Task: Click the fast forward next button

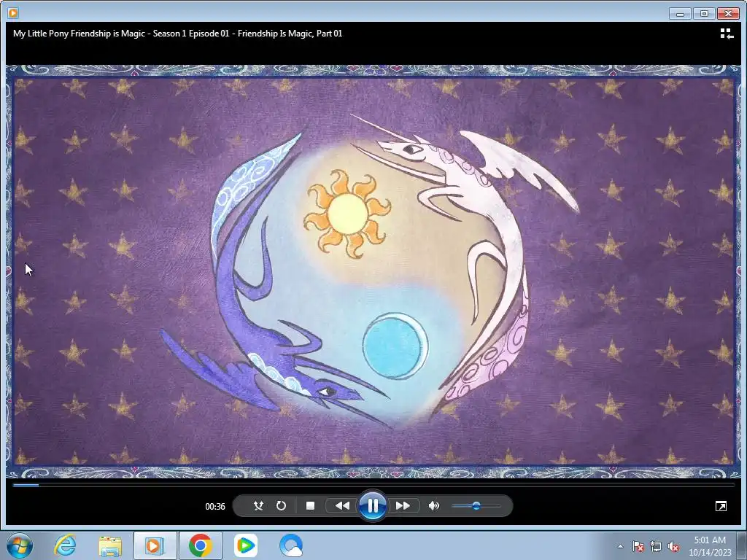Action: coord(403,506)
